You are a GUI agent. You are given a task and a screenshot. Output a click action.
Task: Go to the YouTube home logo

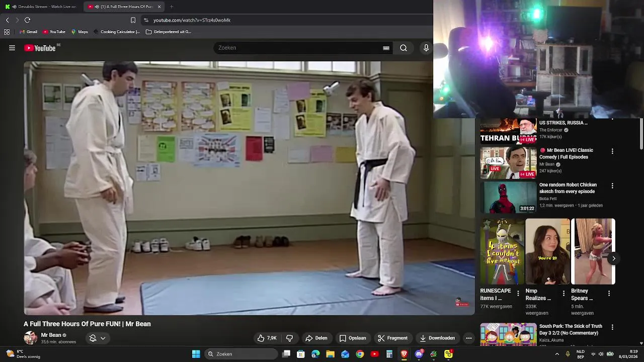40,48
